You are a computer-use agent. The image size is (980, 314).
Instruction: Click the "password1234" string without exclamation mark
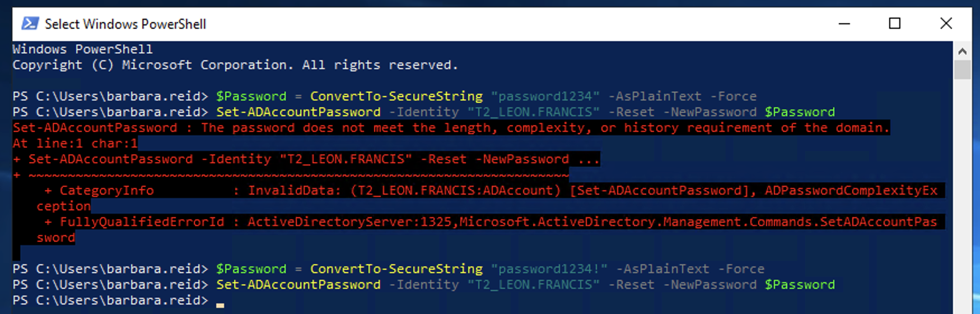(545, 96)
